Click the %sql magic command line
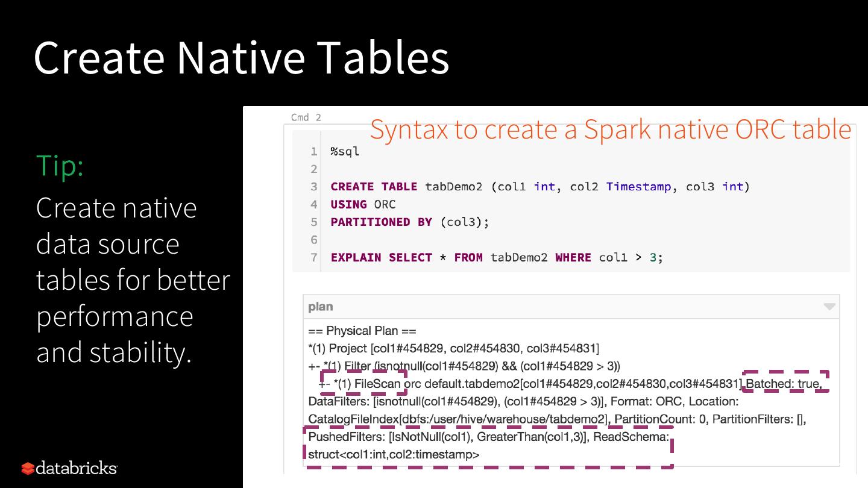 point(345,151)
